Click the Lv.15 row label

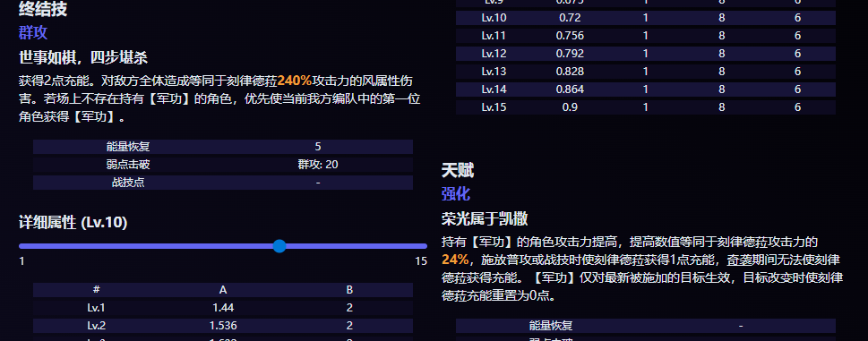tap(494, 107)
